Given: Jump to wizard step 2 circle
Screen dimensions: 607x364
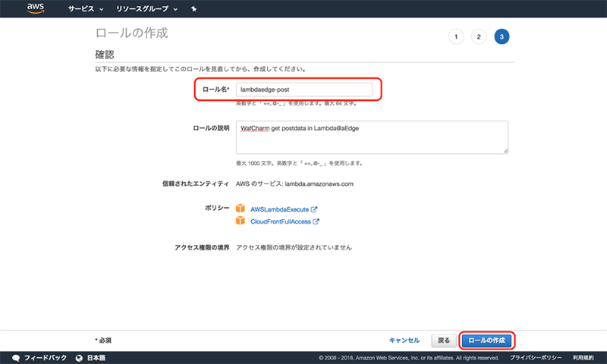Looking at the screenshot, I should point(479,36).
